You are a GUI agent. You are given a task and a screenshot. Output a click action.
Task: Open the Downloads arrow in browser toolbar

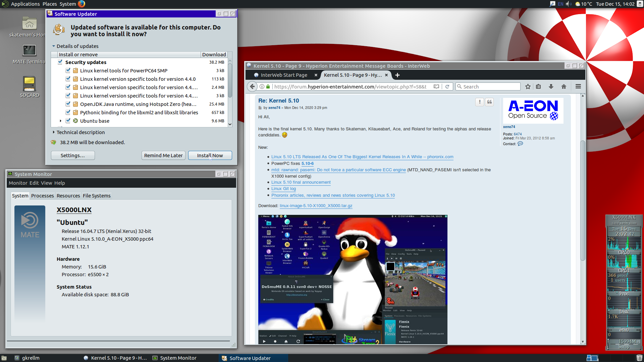click(551, 86)
